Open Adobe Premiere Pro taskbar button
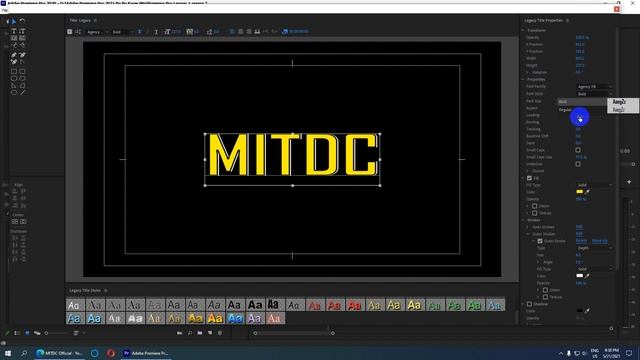The image size is (640, 360). 146,353
